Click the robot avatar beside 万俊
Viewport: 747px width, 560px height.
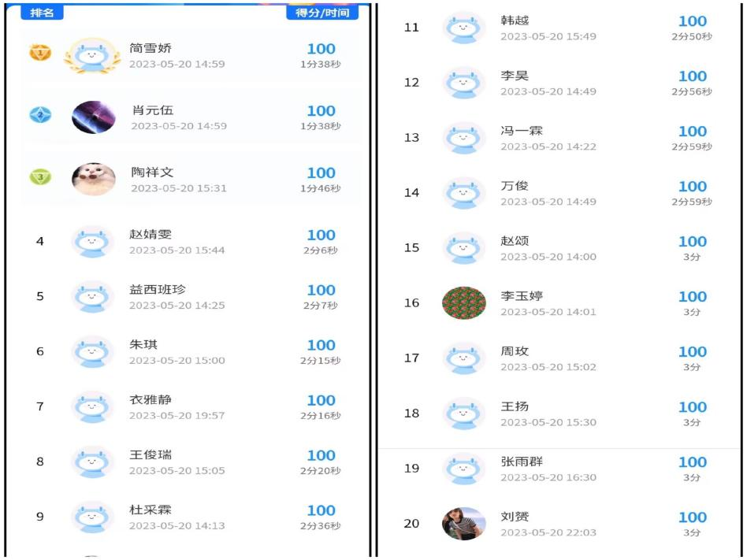(463, 193)
